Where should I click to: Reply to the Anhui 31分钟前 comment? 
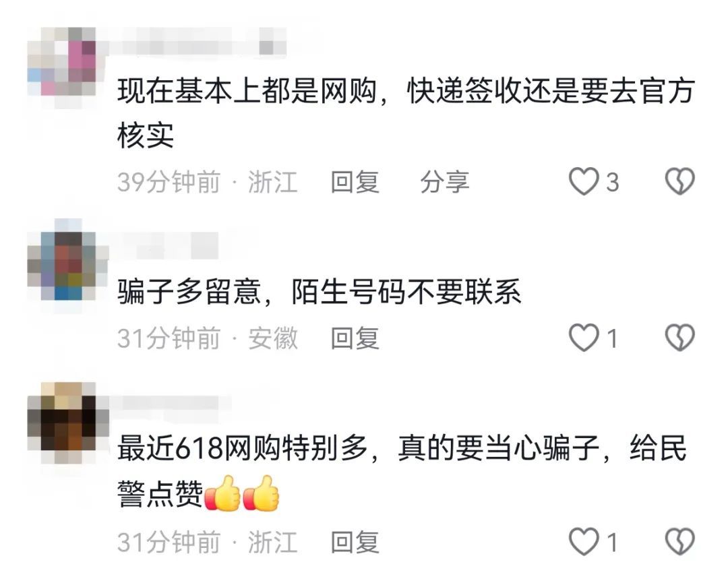pyautogui.click(x=355, y=338)
